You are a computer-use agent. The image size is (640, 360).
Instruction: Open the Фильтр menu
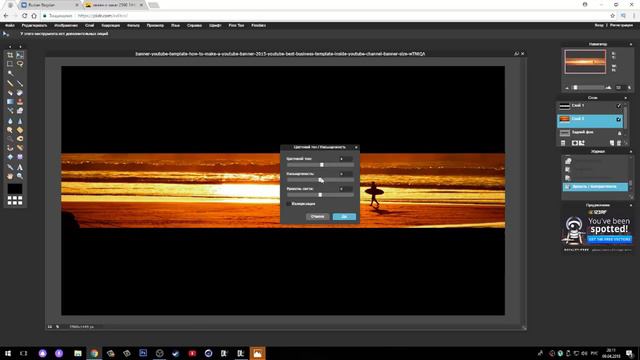133,25
